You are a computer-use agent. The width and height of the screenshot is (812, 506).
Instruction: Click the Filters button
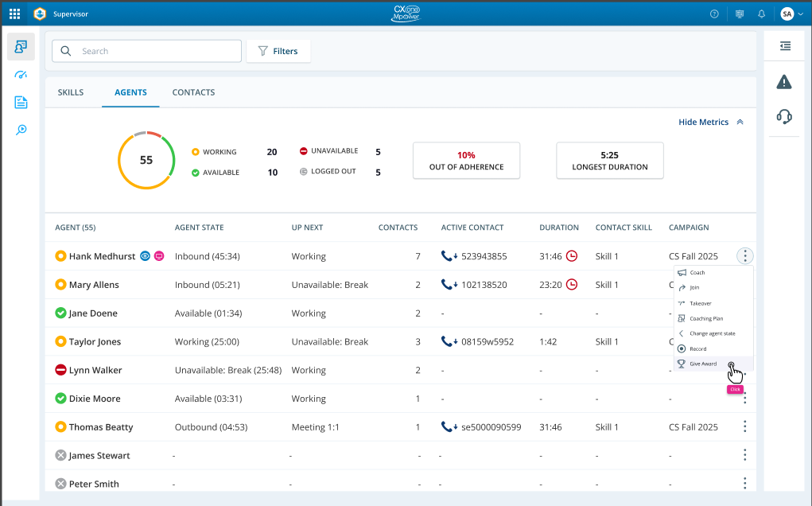(x=278, y=51)
